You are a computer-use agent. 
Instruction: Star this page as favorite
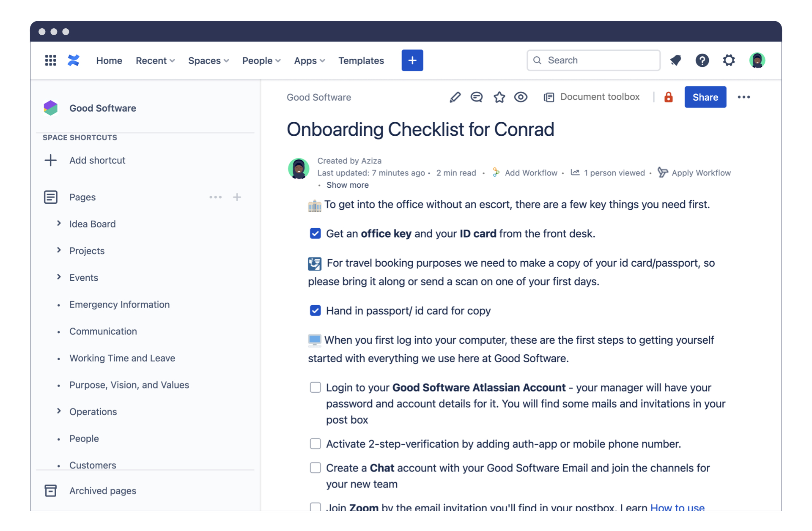[499, 97]
